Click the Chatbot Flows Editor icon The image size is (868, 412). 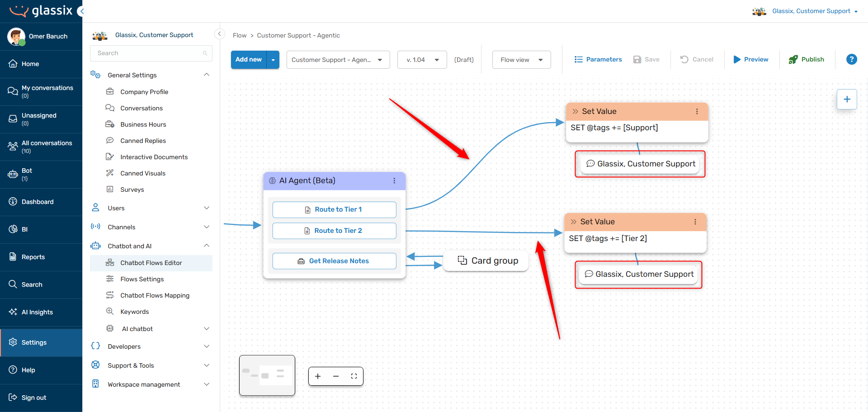[110, 263]
